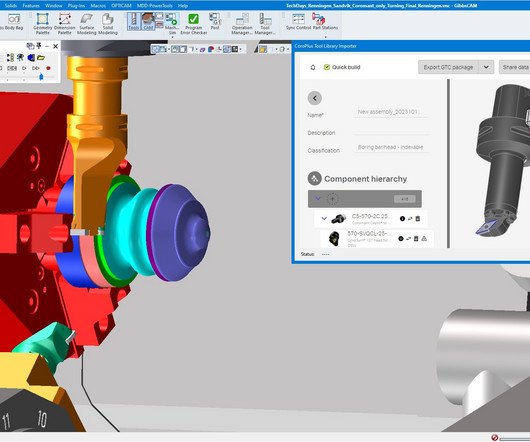Click the red shaded sphere view icon

pos(211,49)
